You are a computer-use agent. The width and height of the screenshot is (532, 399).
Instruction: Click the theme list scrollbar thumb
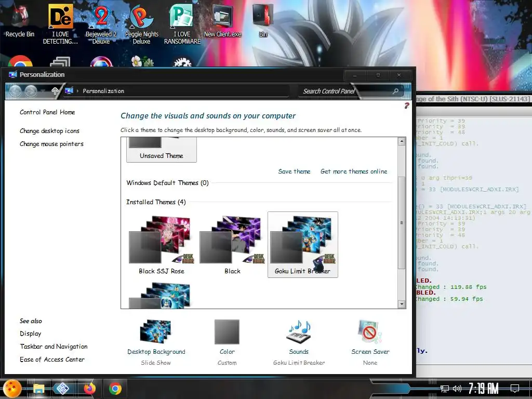point(402,222)
